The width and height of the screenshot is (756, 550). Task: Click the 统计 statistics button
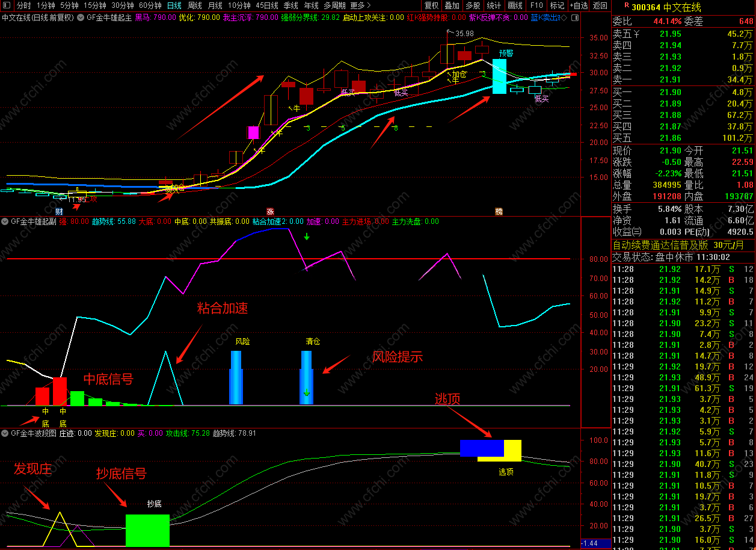494,5
